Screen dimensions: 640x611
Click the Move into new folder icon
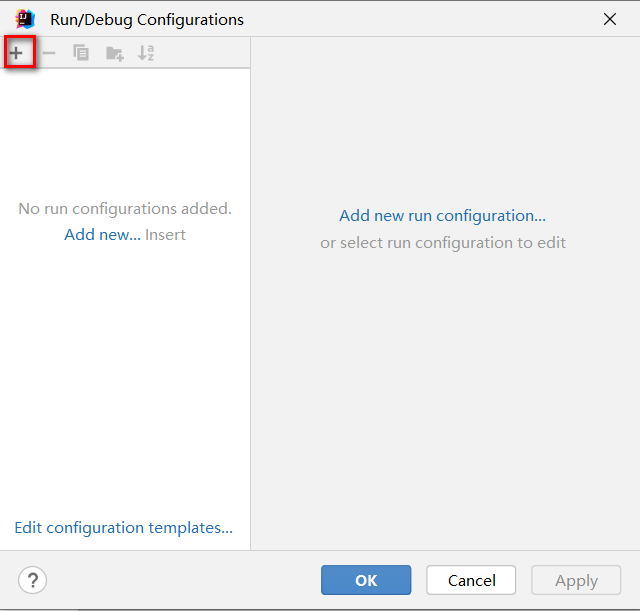(x=114, y=53)
